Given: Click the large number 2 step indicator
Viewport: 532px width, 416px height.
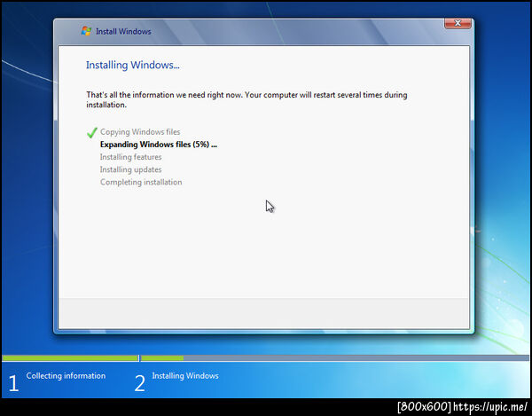Looking at the screenshot, I should point(140,384).
